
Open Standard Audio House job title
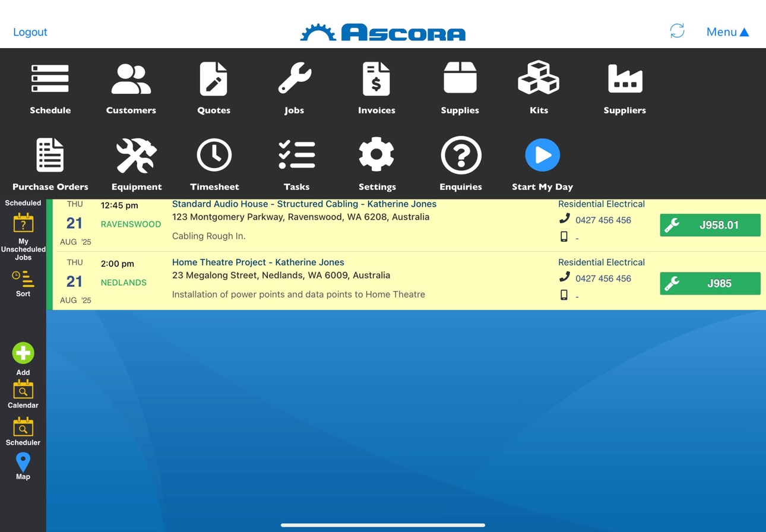(x=304, y=204)
